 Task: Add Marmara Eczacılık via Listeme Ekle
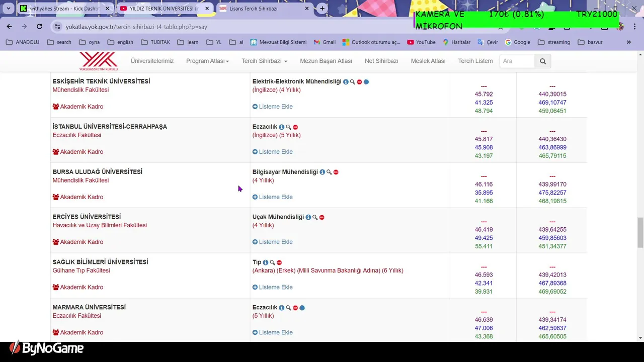[272, 332]
